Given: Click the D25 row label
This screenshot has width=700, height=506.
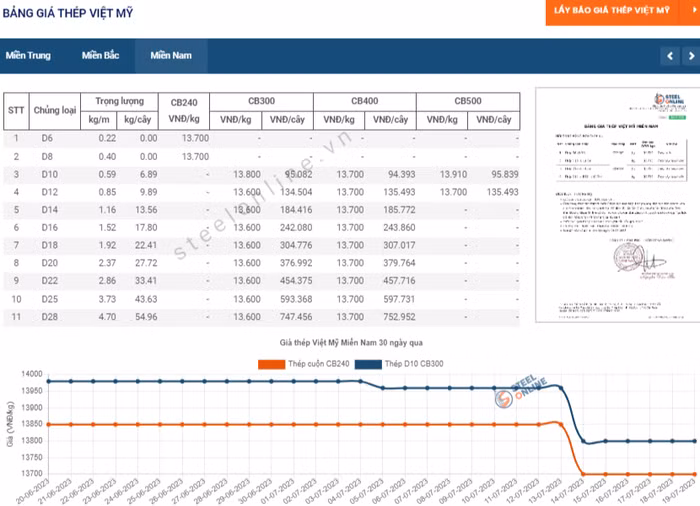Looking at the screenshot, I should (x=50, y=299).
